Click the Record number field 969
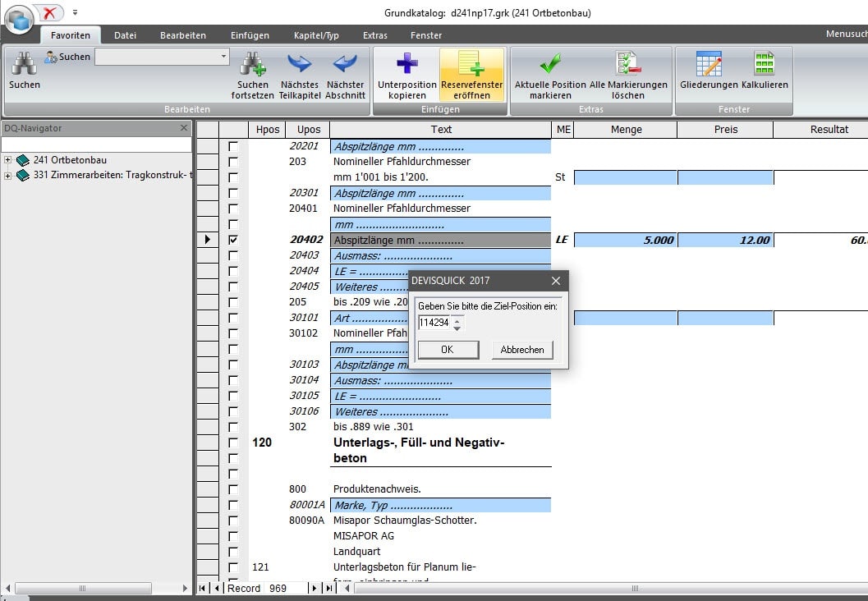868x601 pixels. [285, 588]
